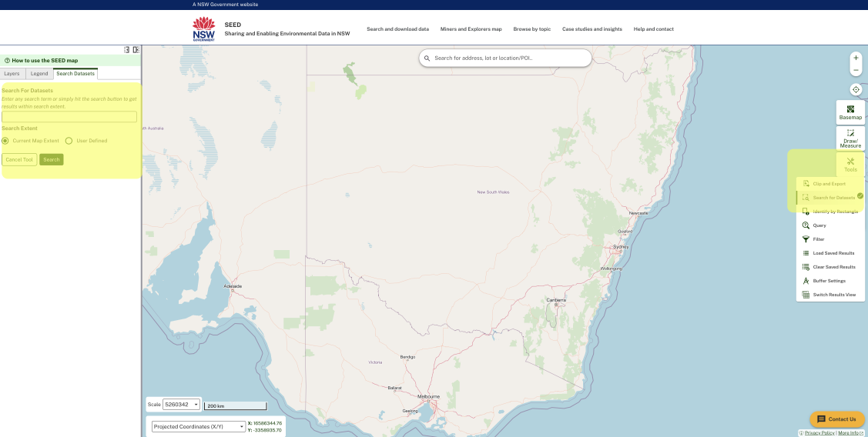Viewport: 868px width, 437px height.
Task: Click the side panel dock-left icon
Action: click(x=127, y=50)
